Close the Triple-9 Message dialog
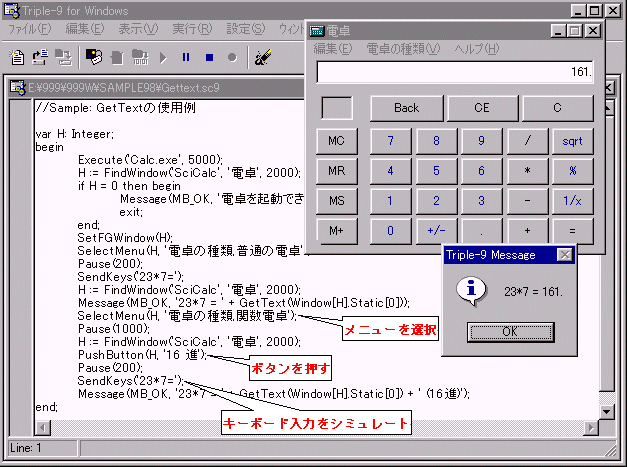The height and width of the screenshot is (467, 627). [565, 255]
